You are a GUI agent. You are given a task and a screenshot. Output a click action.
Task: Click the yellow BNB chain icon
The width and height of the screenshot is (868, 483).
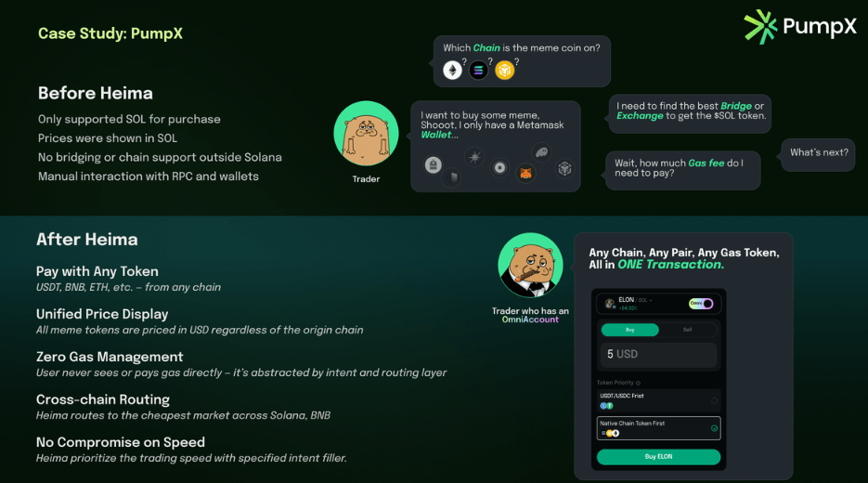tap(504, 71)
